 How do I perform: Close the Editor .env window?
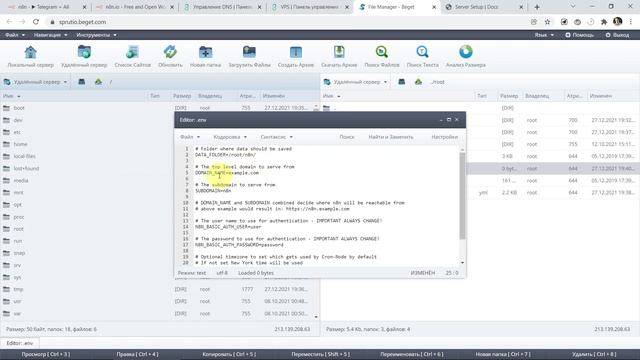pyautogui.click(x=457, y=120)
